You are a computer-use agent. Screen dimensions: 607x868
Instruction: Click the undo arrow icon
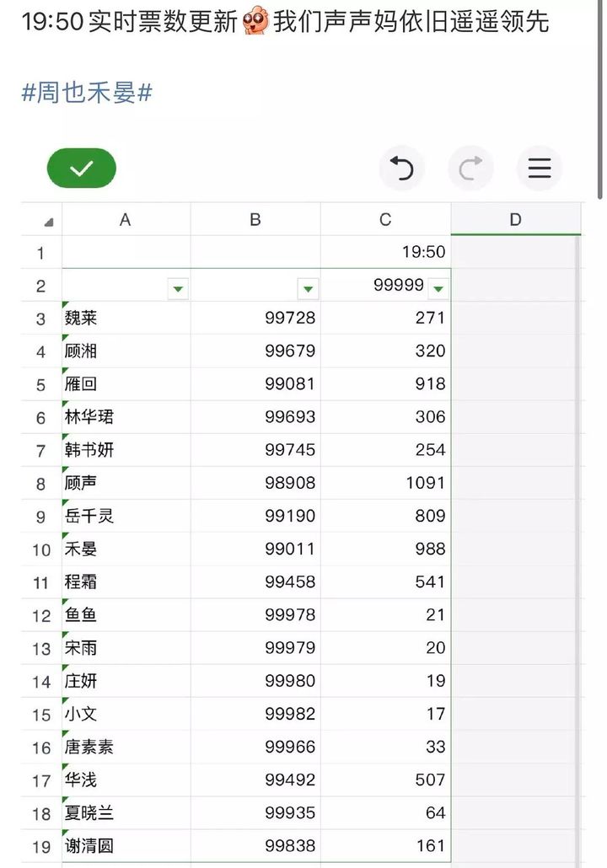[x=401, y=169]
